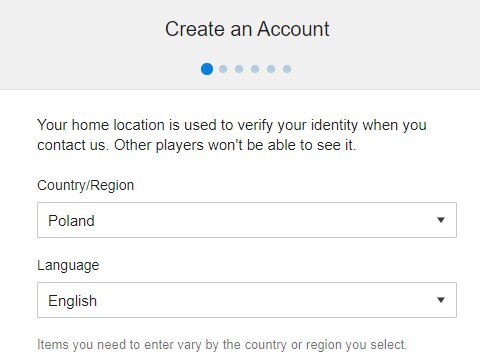Select the fifth step progress dot
480x363 pixels.
coord(271,69)
